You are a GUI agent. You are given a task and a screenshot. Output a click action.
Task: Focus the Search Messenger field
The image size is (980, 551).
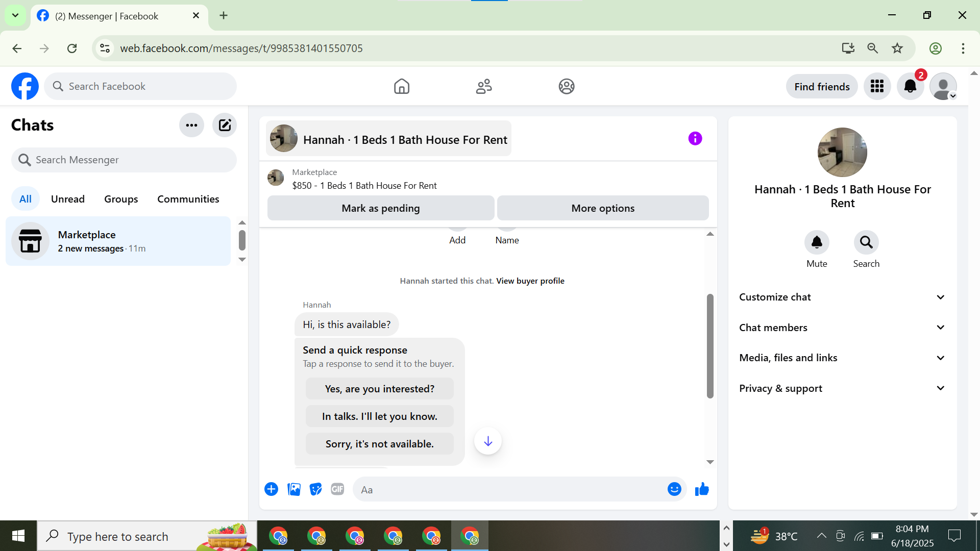(x=124, y=160)
